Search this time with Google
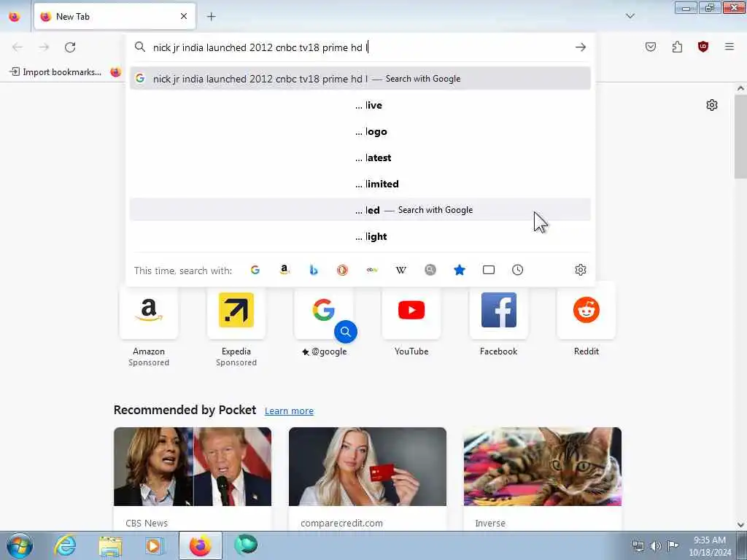 click(x=255, y=270)
